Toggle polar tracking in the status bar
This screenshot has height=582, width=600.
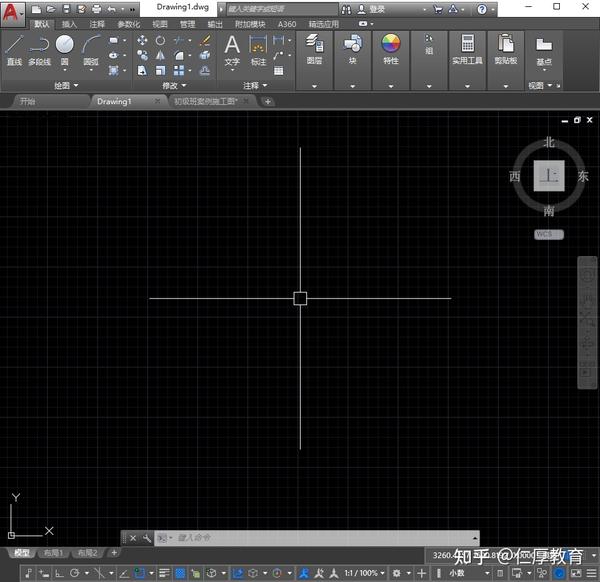(75, 573)
